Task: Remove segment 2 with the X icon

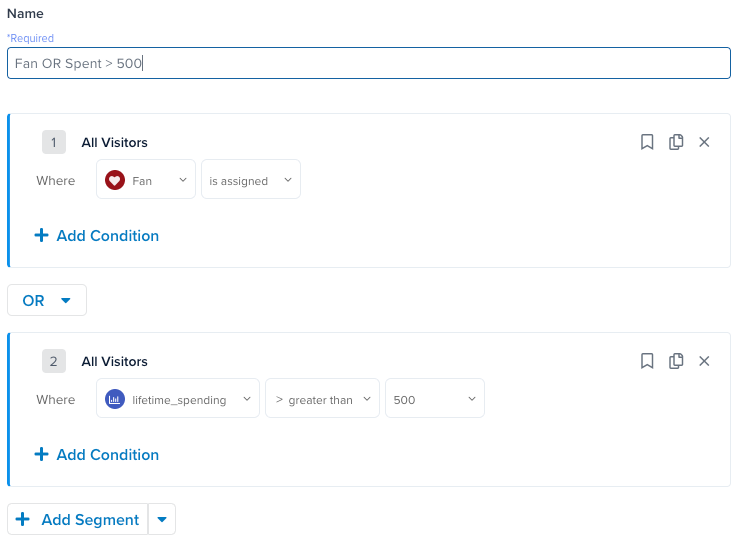Action: pyautogui.click(x=704, y=361)
